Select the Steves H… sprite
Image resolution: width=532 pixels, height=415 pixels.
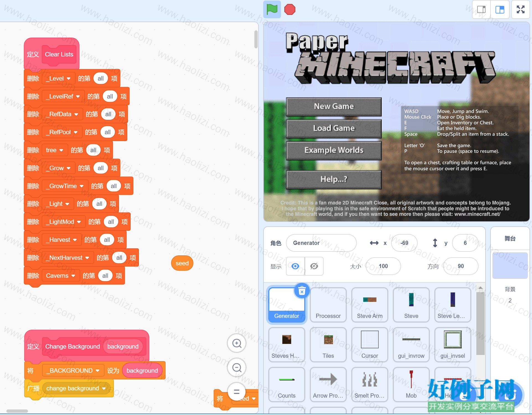pos(287,345)
